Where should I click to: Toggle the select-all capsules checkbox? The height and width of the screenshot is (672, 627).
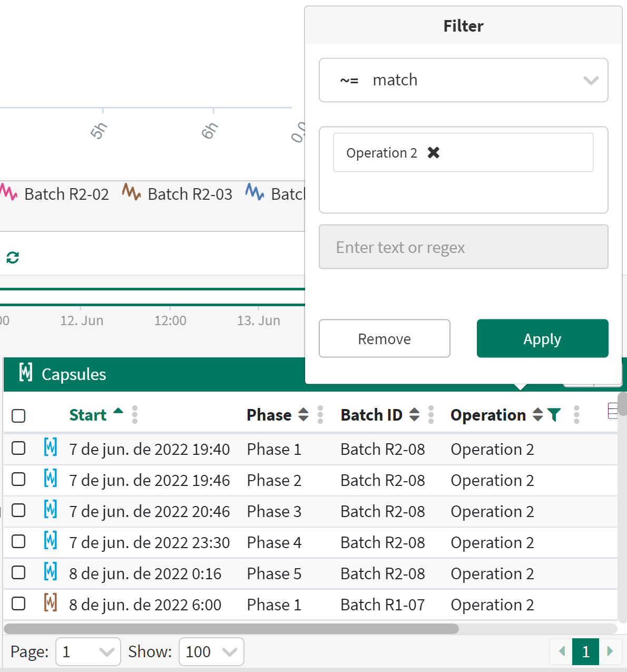click(18, 416)
